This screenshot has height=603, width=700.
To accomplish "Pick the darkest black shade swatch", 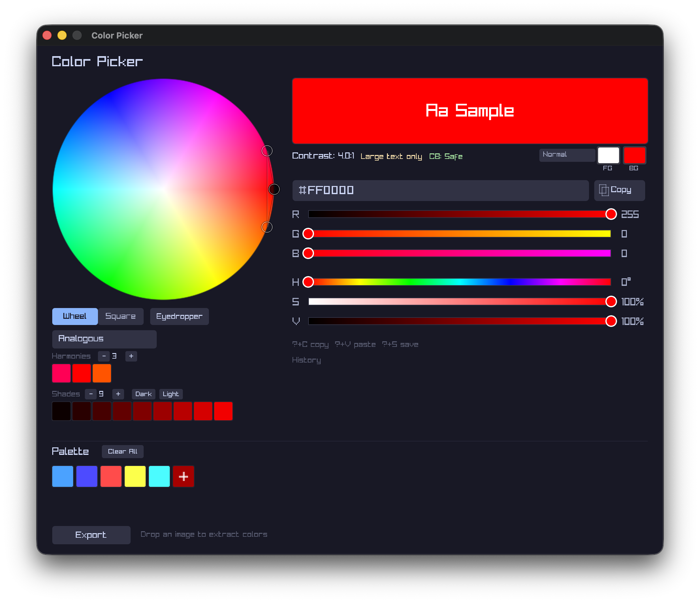I will tap(61, 411).
